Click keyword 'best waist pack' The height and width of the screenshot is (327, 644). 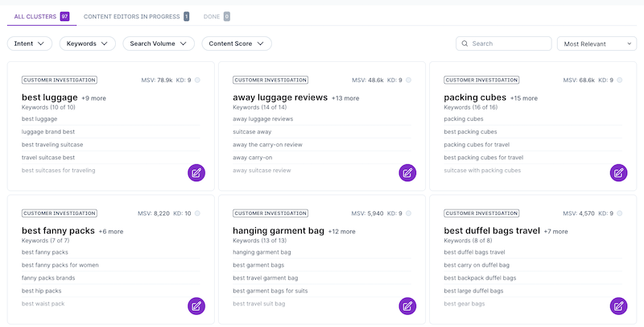pyautogui.click(x=43, y=304)
